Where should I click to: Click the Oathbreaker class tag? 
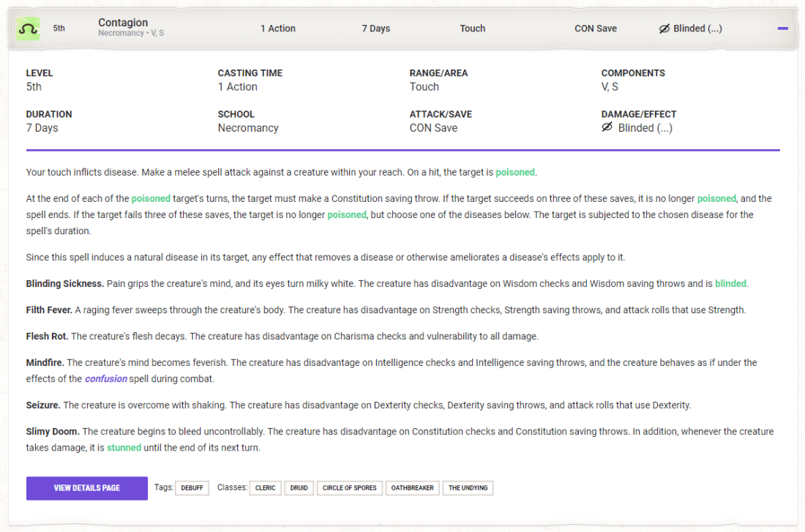[x=412, y=488]
